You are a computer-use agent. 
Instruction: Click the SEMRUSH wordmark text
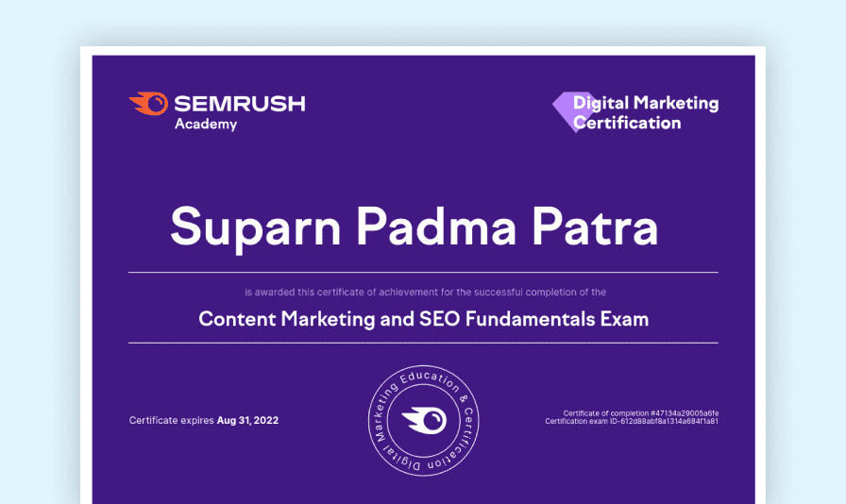click(x=240, y=104)
